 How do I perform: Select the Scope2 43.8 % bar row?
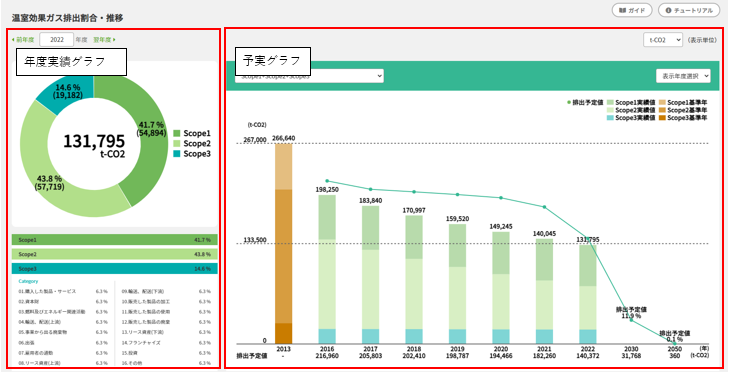pos(115,254)
